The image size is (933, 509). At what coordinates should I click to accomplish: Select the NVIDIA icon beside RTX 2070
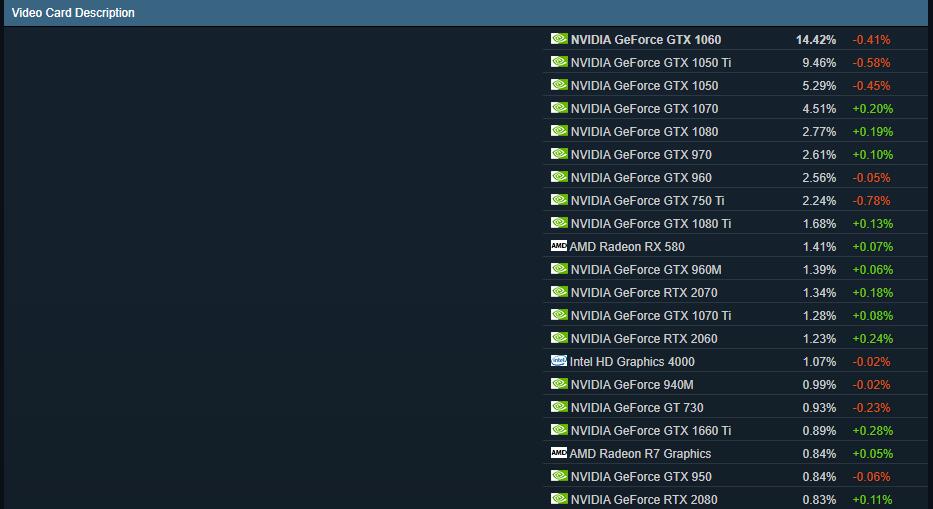point(559,292)
